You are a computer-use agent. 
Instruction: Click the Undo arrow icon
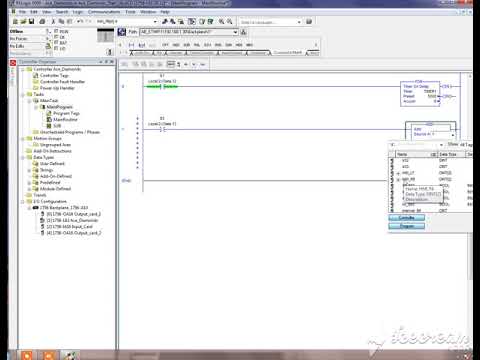point(80,21)
